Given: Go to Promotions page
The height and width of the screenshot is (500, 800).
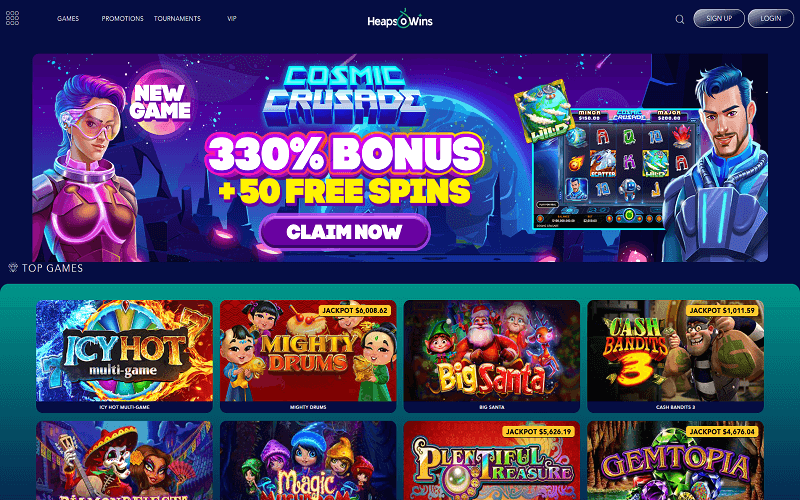Looking at the screenshot, I should [x=122, y=18].
